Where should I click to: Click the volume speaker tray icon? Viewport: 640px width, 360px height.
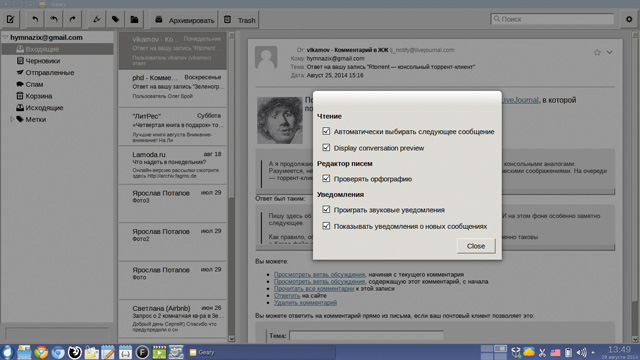pyautogui.click(x=581, y=352)
